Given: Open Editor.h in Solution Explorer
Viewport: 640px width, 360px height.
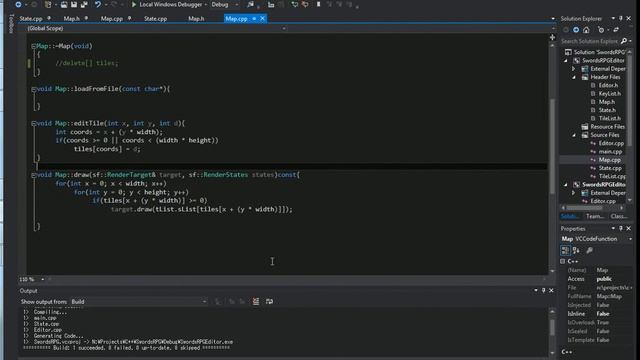Looking at the screenshot, I should tap(608, 85).
